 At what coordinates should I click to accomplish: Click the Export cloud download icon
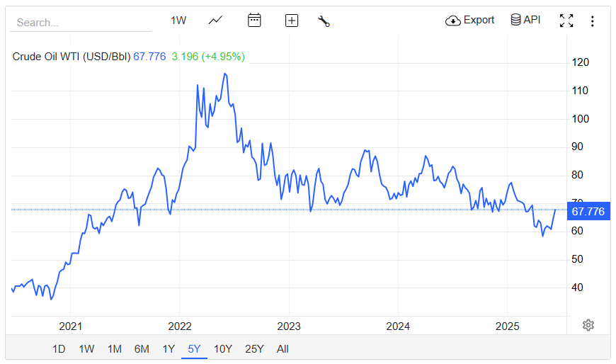point(453,21)
